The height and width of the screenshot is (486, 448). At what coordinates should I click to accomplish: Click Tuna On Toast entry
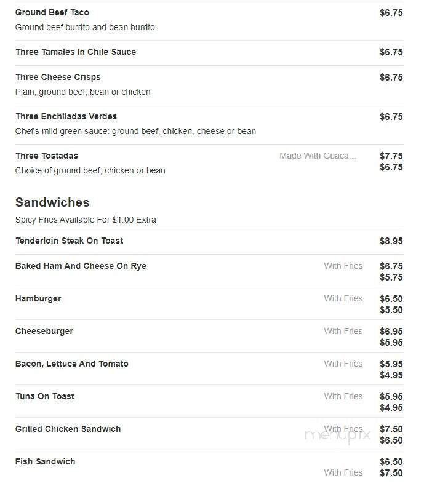pyautogui.click(x=45, y=396)
